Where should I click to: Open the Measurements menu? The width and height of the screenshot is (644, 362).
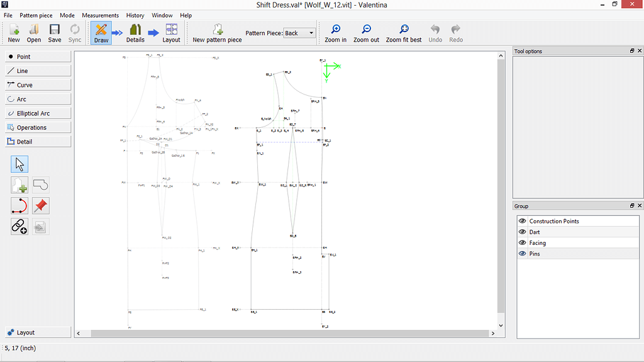(x=100, y=15)
